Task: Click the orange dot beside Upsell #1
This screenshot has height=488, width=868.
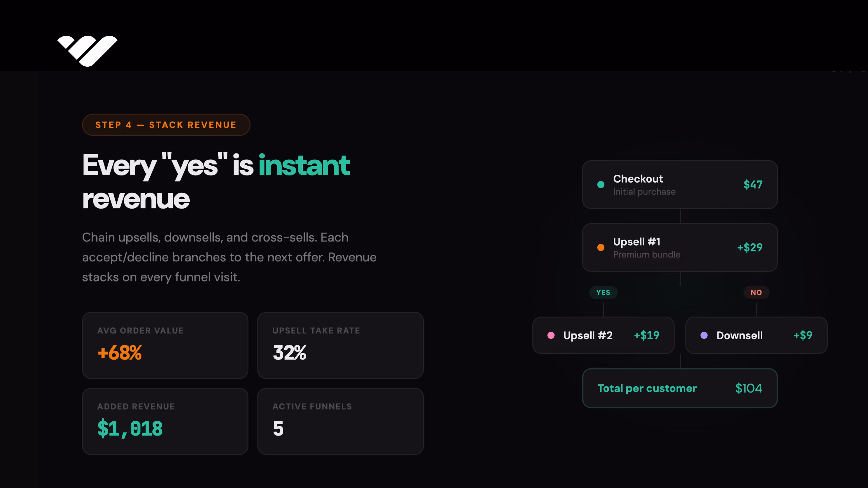Action: pos(600,248)
